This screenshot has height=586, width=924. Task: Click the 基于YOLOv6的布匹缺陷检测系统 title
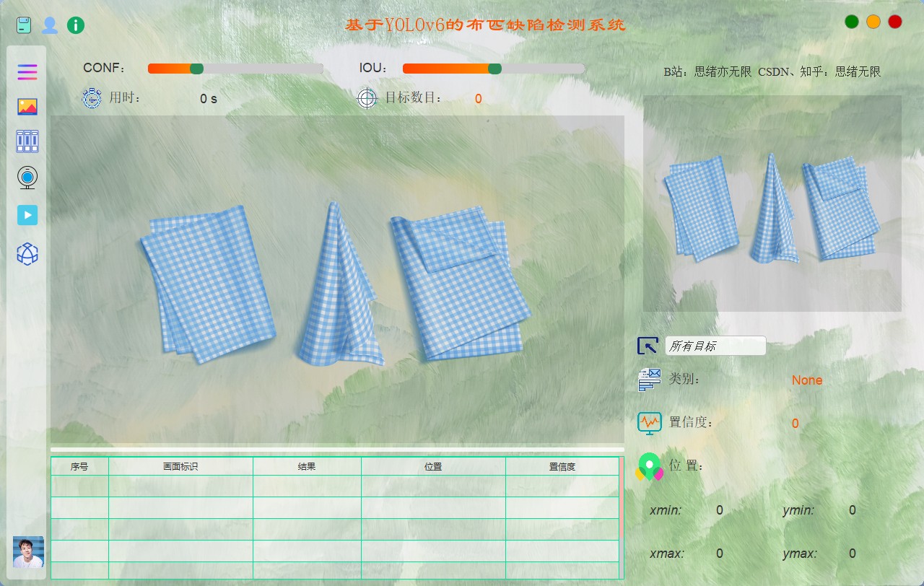tap(485, 25)
